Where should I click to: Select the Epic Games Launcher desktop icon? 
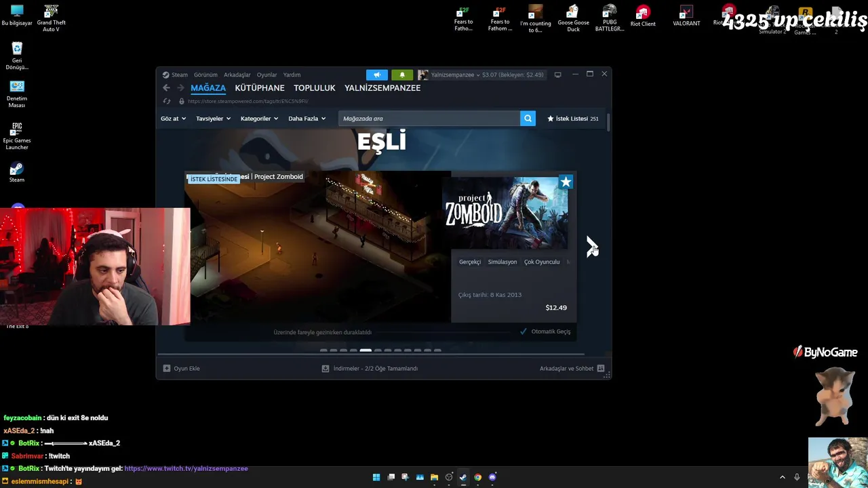click(x=17, y=136)
